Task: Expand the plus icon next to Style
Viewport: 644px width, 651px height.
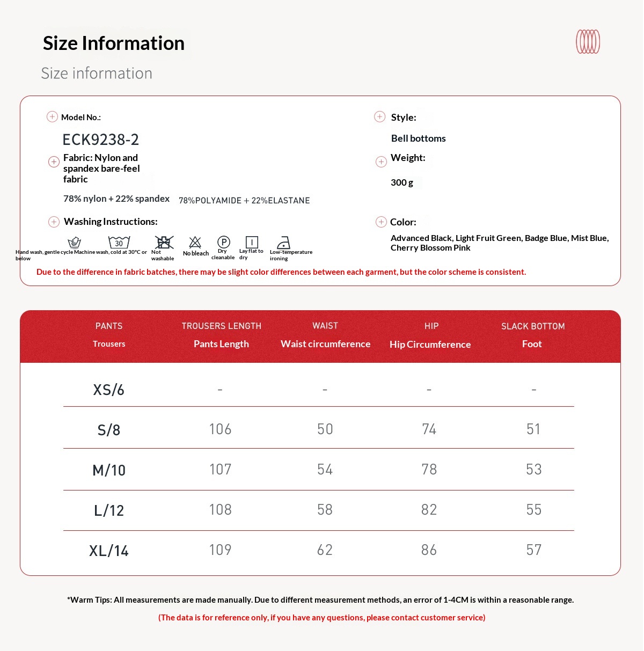Action: coord(380,117)
